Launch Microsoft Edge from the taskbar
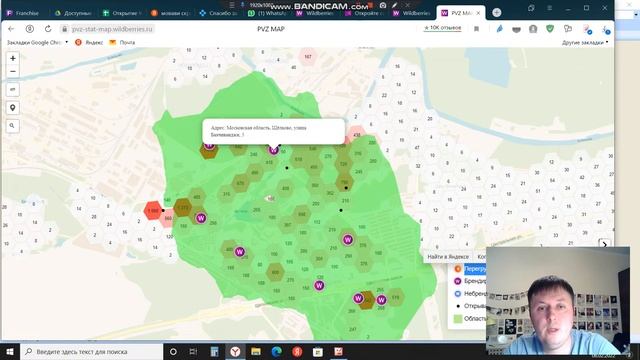Screen dimensions: 640x360 pyautogui.click(x=277, y=351)
